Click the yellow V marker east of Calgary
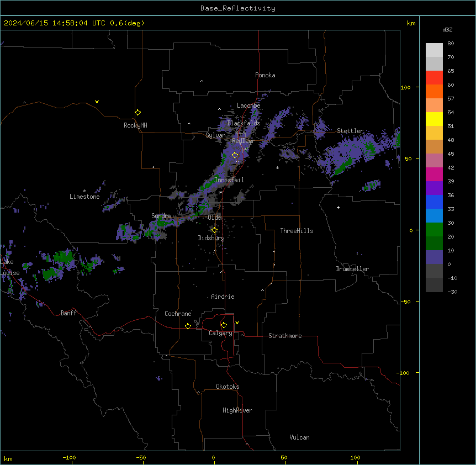Screen dimensions: 476x465 [237, 323]
